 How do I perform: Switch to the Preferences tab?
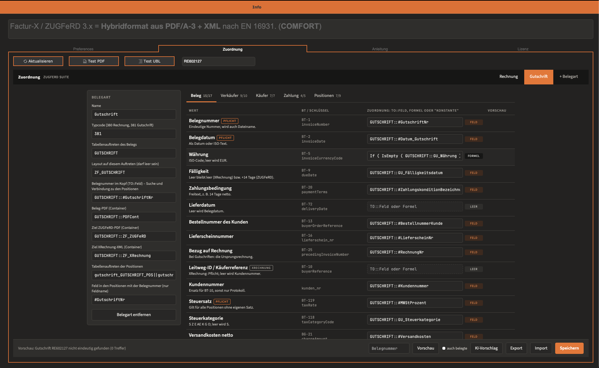pyautogui.click(x=83, y=49)
